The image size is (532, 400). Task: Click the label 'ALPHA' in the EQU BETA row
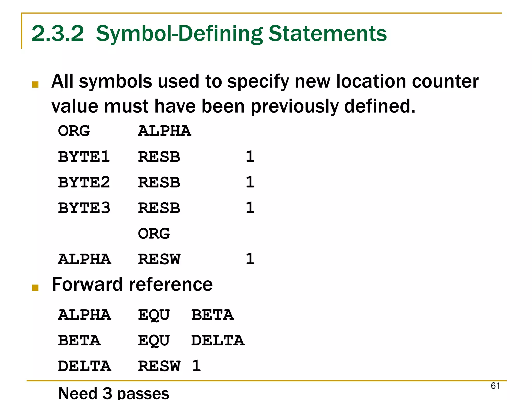tap(85, 315)
